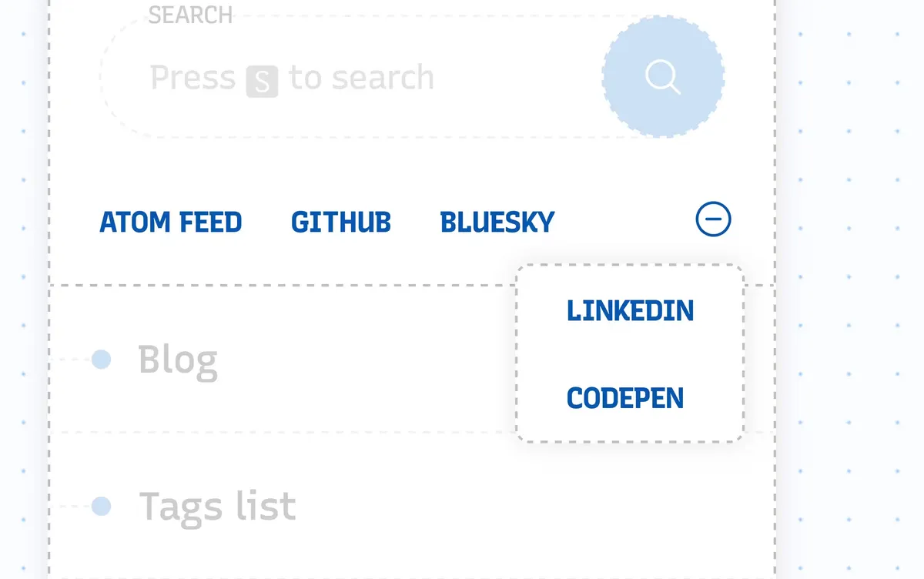Open the GitHub link
The width and height of the screenshot is (924, 579).
coord(341,223)
